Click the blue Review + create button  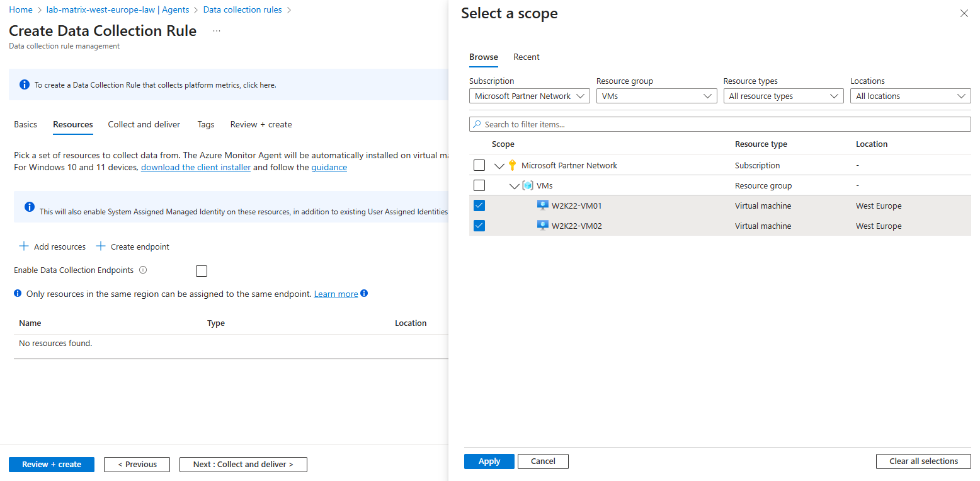pos(52,465)
